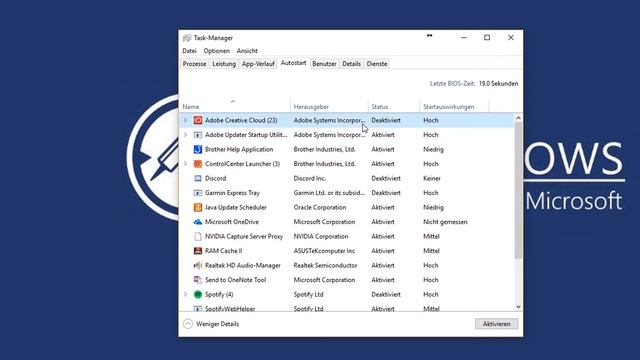Click the Adobe Updater Startup Utility icon
Image resolution: width=640 pixels, height=360 pixels.
pos(198,135)
